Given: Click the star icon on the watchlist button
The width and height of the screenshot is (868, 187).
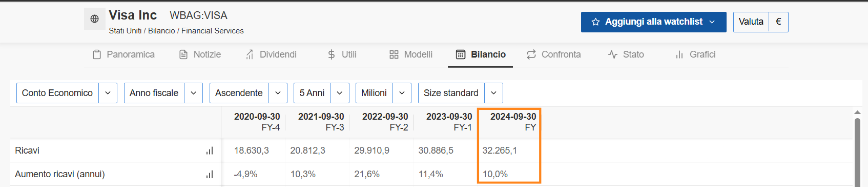Looking at the screenshot, I should (595, 22).
